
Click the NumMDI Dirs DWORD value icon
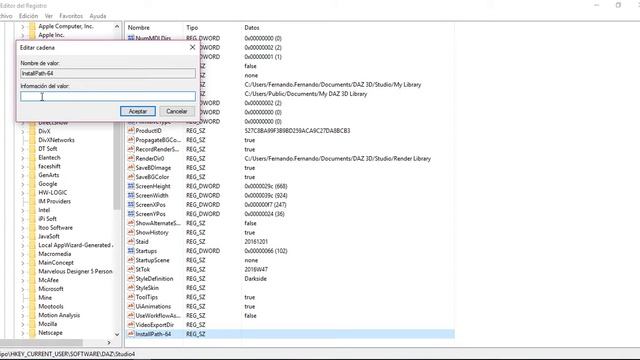pos(131,38)
